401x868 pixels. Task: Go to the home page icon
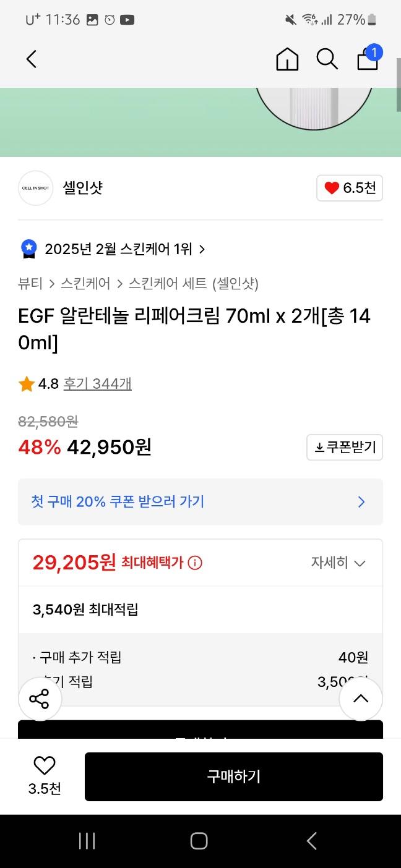(x=287, y=59)
